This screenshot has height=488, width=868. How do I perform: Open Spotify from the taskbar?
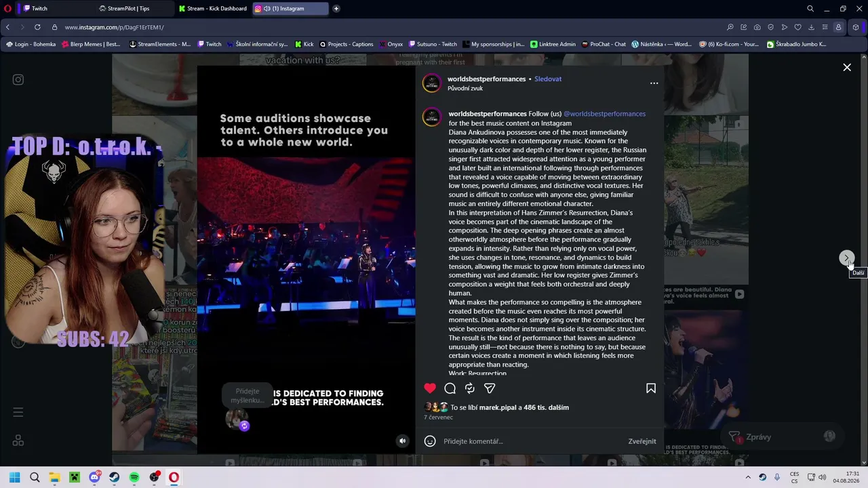[134, 477]
